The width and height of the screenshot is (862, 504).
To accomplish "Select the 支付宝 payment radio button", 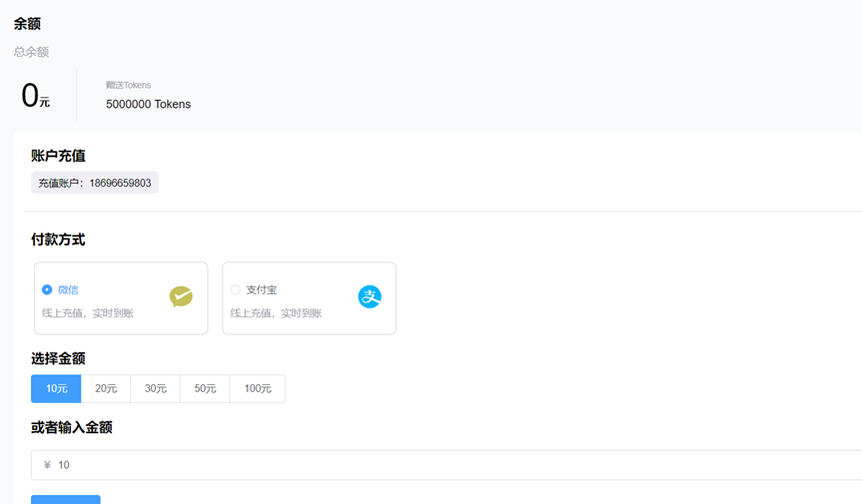I will 236,289.
